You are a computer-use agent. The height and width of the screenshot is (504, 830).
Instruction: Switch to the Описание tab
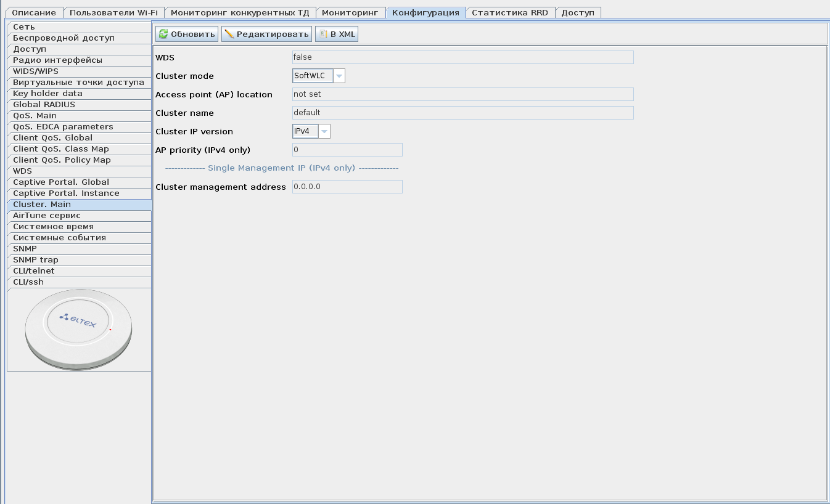(x=34, y=12)
